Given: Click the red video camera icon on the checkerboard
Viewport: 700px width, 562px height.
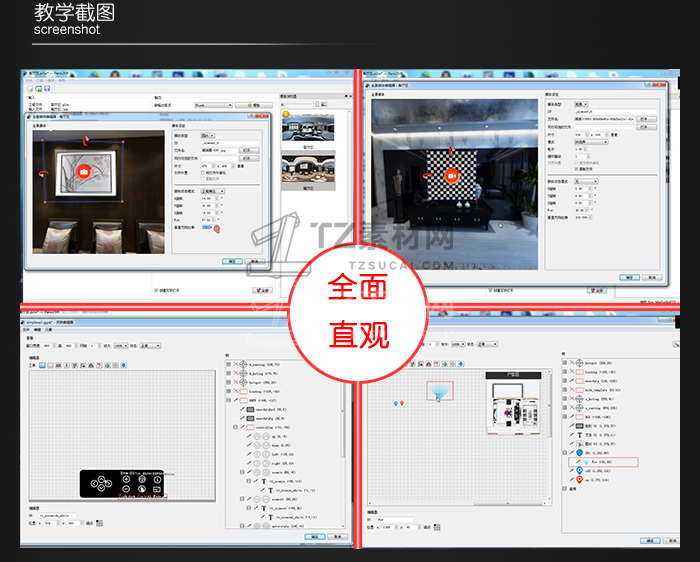Looking at the screenshot, I should (452, 176).
